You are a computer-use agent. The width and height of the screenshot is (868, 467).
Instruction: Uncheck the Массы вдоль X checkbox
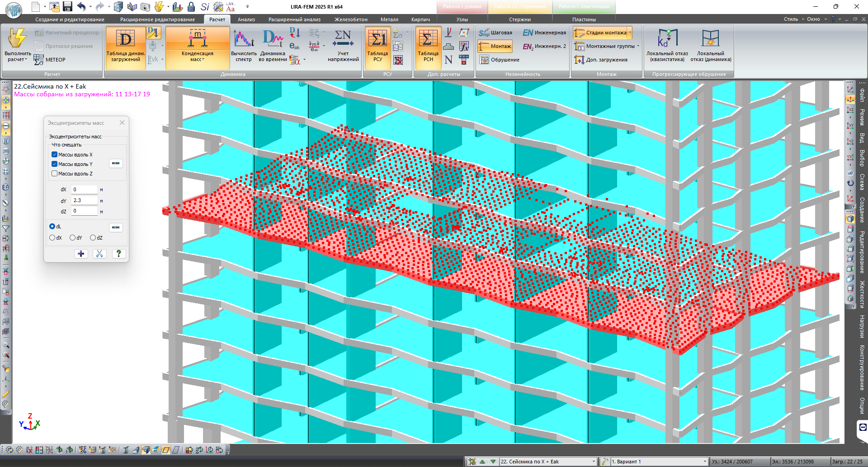tap(55, 155)
